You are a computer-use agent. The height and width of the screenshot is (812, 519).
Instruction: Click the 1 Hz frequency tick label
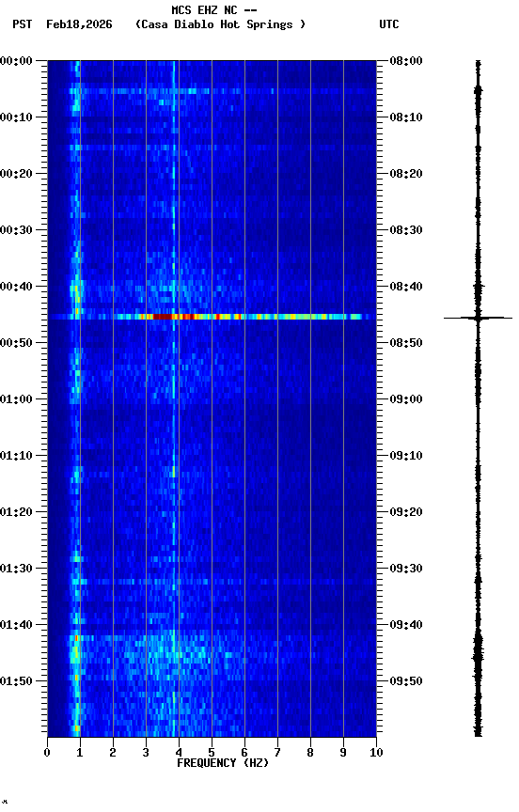tap(80, 753)
